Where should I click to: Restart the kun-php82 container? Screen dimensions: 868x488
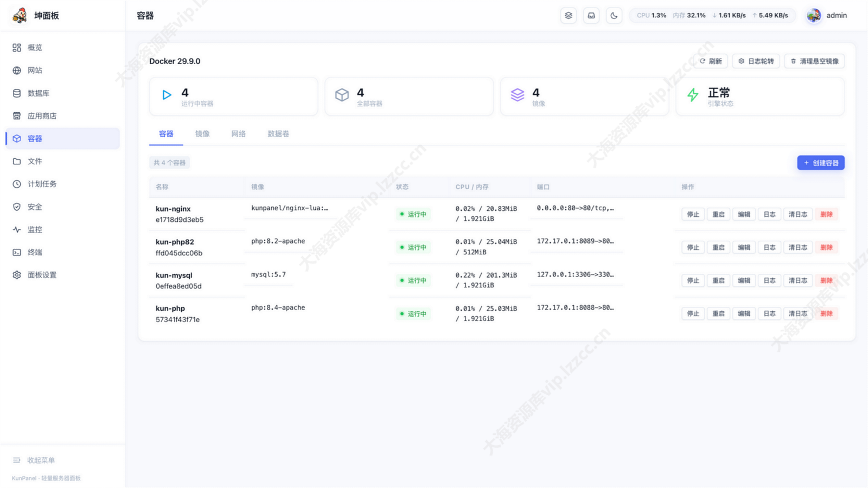[x=718, y=247]
